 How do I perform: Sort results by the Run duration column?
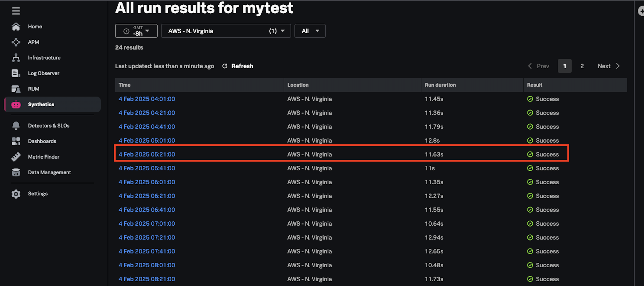pos(440,85)
